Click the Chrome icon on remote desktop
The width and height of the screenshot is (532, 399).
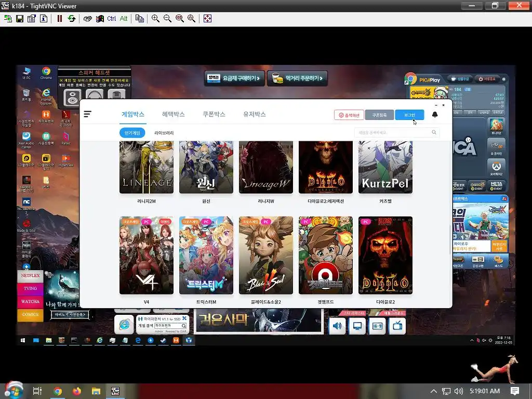coord(46,73)
